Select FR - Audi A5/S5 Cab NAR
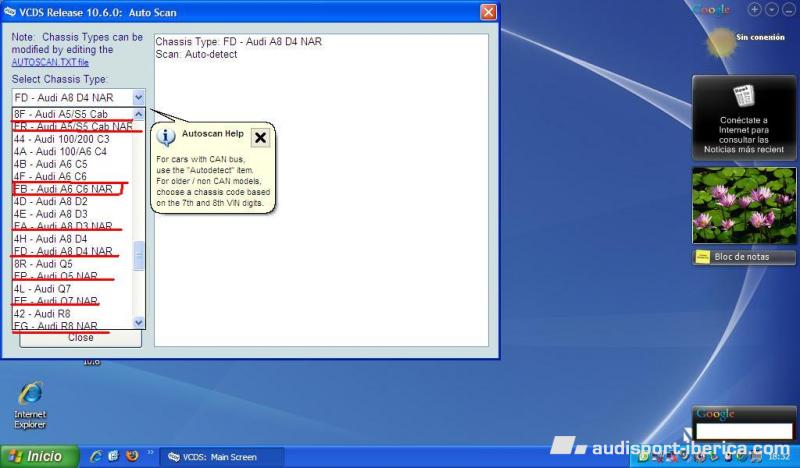The width and height of the screenshot is (800, 468). (x=72, y=127)
